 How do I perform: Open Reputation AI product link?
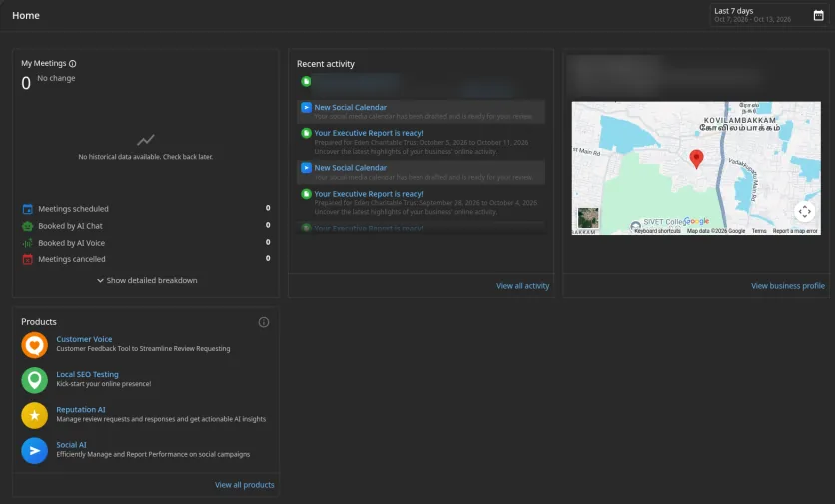click(x=81, y=409)
